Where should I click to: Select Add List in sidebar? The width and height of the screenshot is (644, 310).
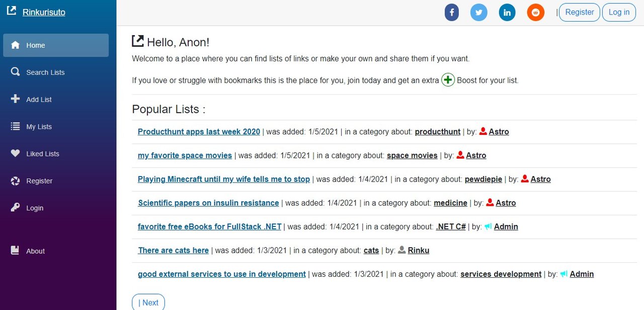(x=56, y=100)
